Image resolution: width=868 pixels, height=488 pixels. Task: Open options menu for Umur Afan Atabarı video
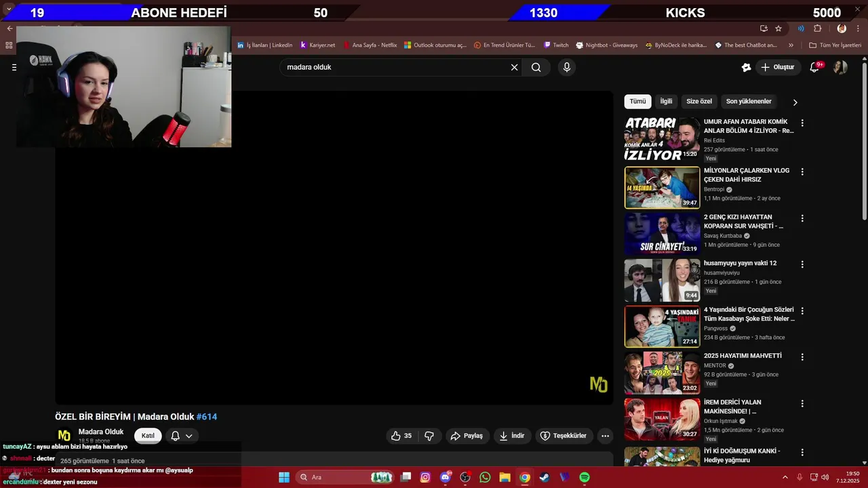[x=802, y=123]
